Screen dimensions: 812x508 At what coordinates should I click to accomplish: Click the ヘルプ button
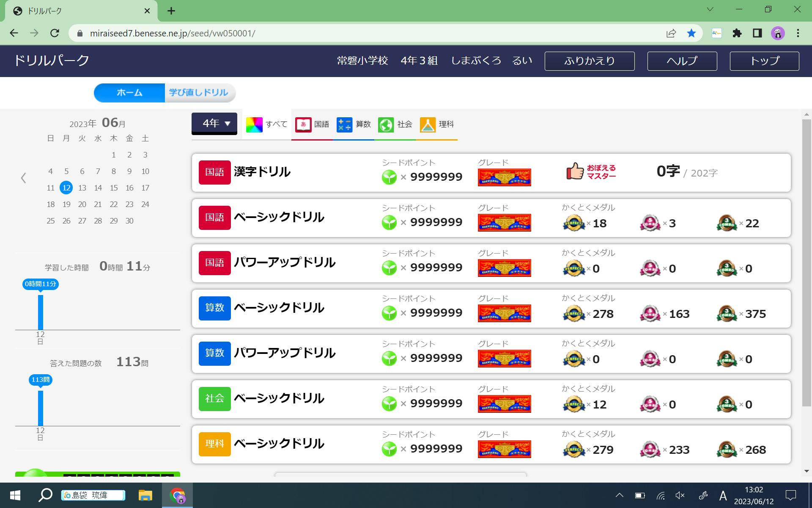pyautogui.click(x=682, y=61)
